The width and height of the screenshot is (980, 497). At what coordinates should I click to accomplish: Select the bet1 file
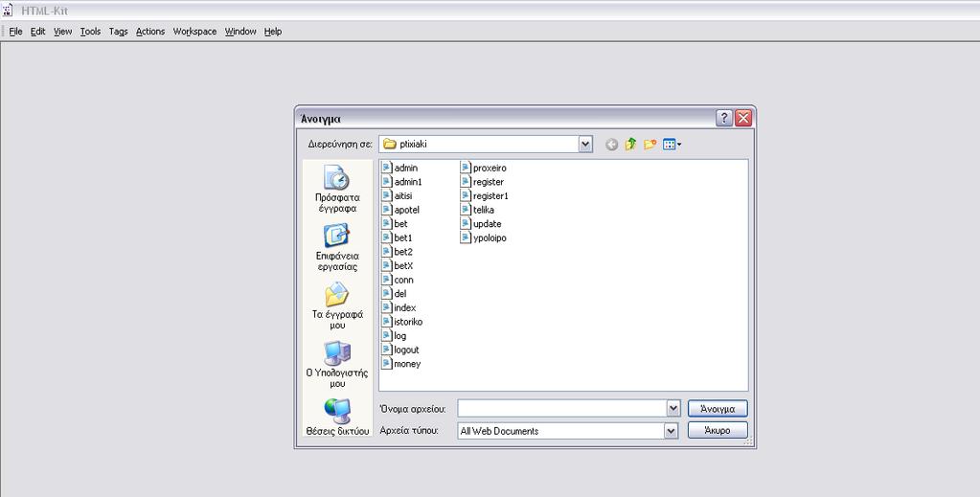(x=397, y=237)
